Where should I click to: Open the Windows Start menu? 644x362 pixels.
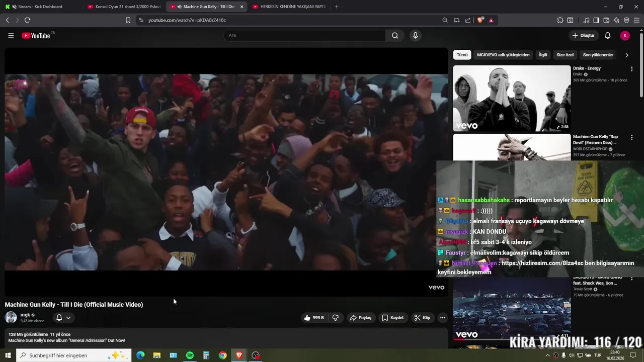point(8,355)
